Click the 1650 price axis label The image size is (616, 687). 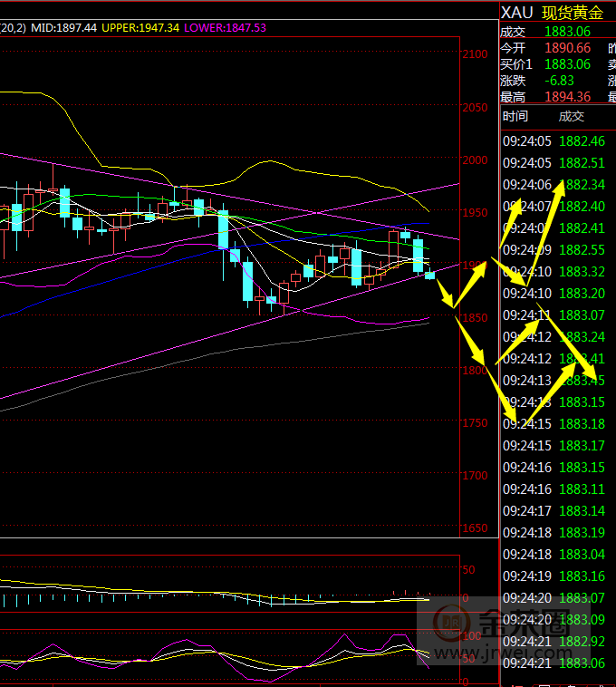(475, 528)
